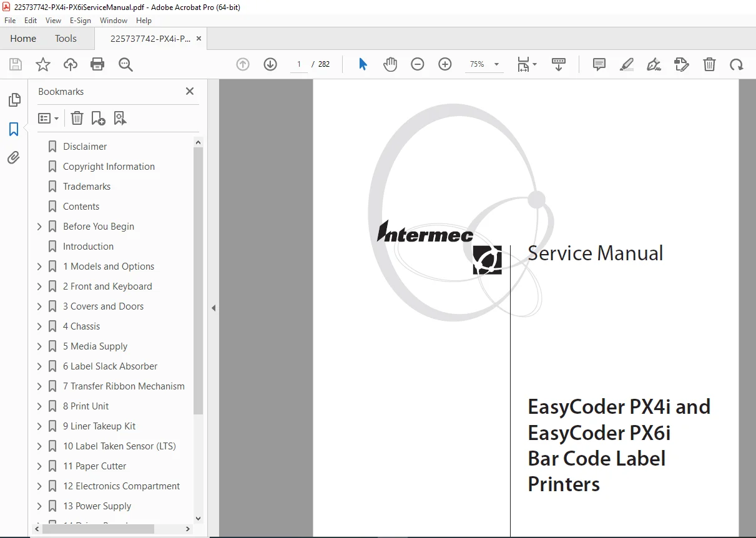Expand the 4 Chassis bookmark

(x=39, y=326)
